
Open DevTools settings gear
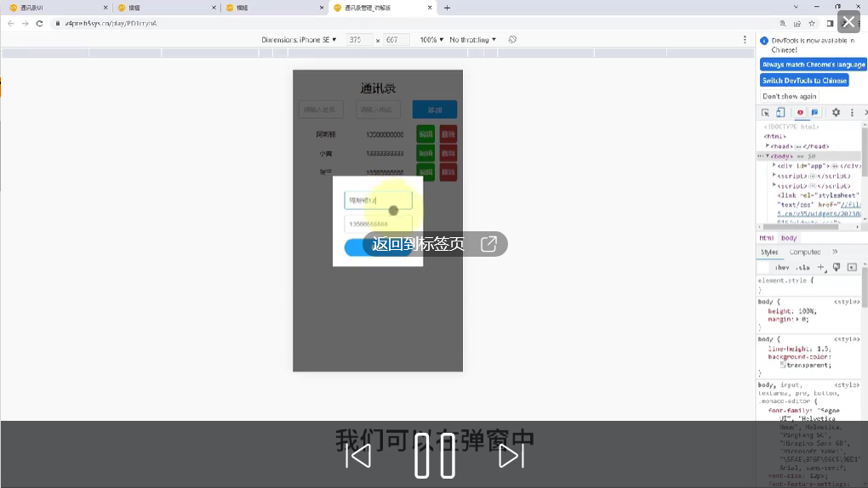(x=836, y=112)
